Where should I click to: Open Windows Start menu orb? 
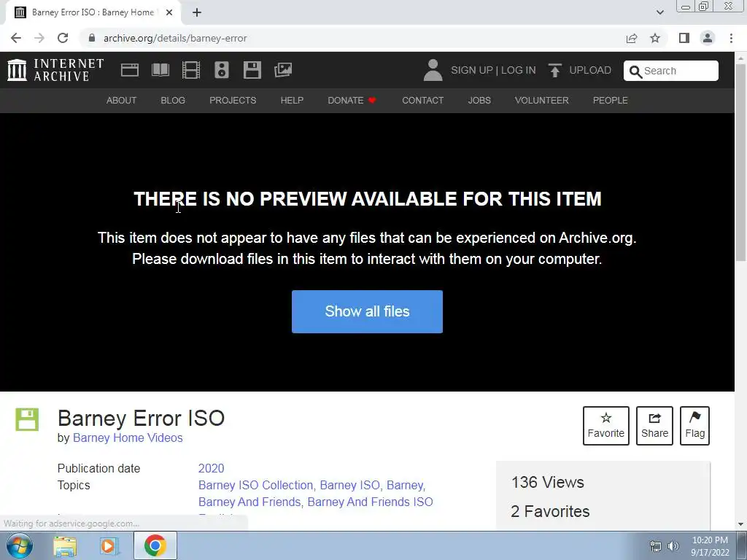coord(20,545)
